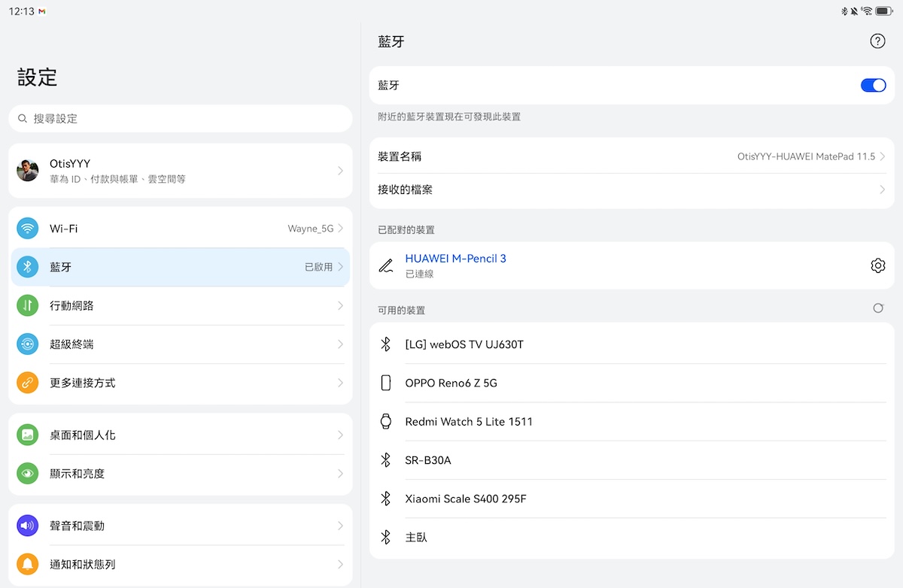The width and height of the screenshot is (903, 588).
Task: Turn off the Bluetooth toggle switch
Action: tap(873, 86)
